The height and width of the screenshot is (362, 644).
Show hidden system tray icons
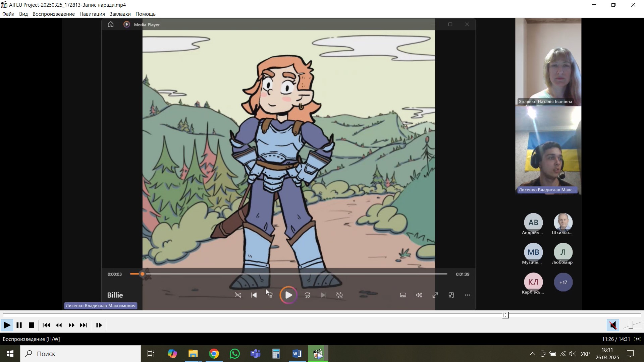pos(532,354)
